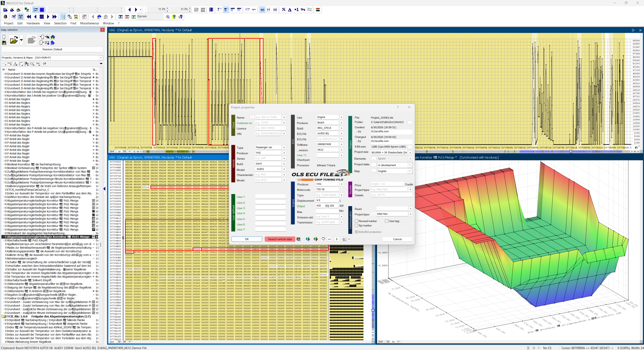The width and height of the screenshot is (644, 350).
Task: Select the 32-bit view toolbar icon
Action: click(232, 10)
